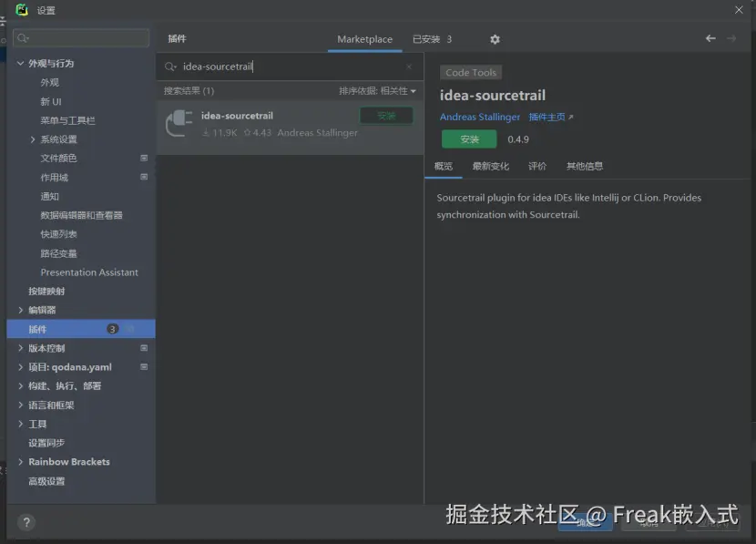The image size is (756, 544).
Task: Select the 插件 settings item
Action: 81,329
